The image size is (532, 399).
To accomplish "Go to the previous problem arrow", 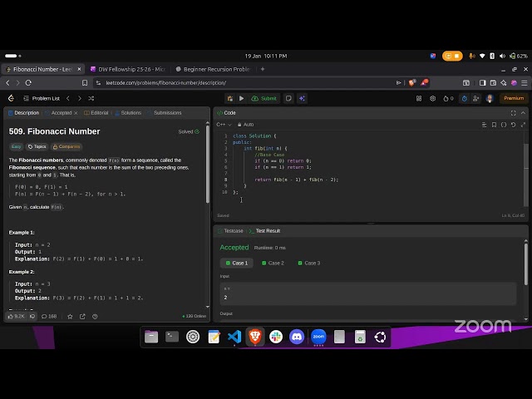I will coord(68,98).
